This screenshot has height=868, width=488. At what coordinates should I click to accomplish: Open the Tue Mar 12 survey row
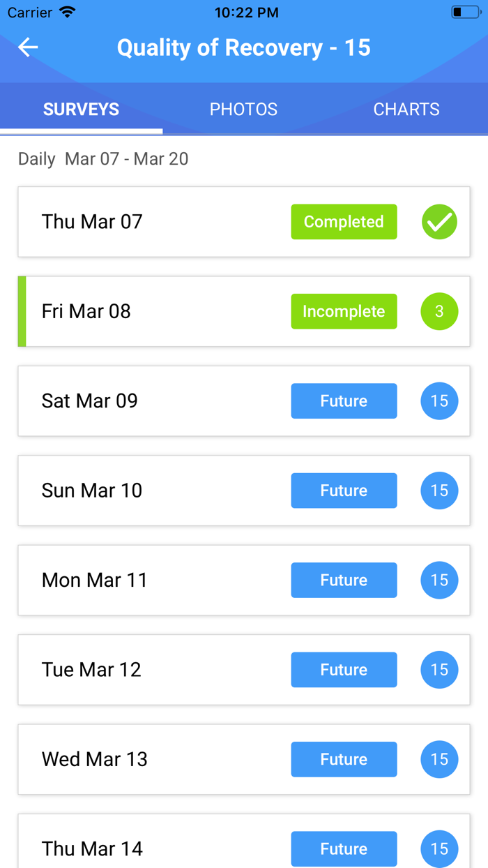(x=153, y=670)
